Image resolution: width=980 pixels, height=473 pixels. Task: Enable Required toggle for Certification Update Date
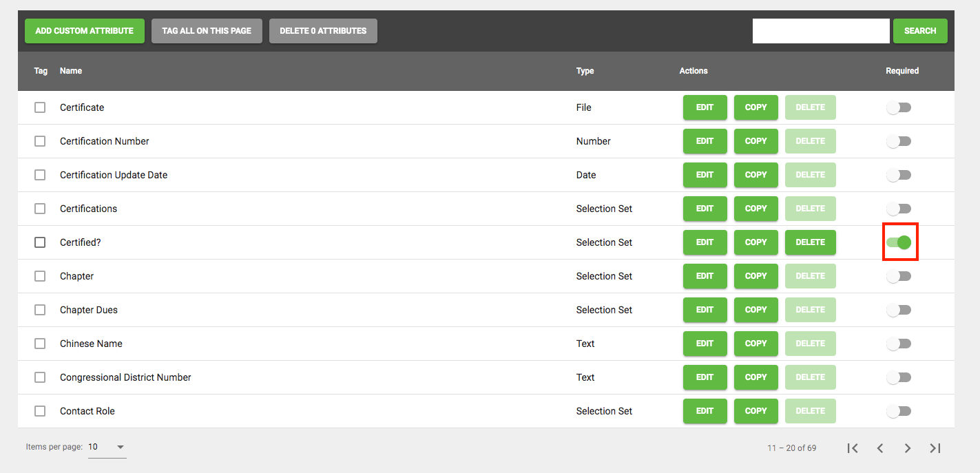pyautogui.click(x=899, y=175)
